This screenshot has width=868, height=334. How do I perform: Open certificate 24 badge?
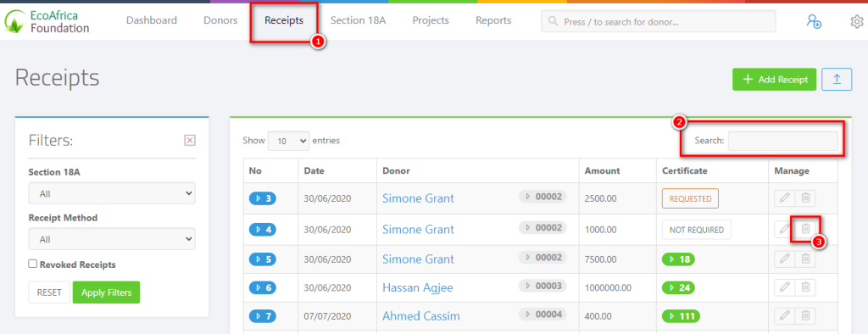click(678, 287)
